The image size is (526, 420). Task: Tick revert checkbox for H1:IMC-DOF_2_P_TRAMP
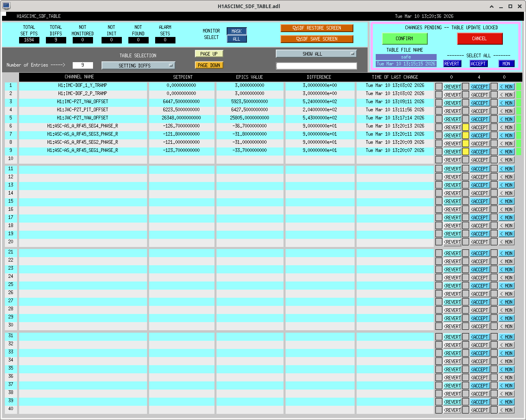(x=439, y=95)
